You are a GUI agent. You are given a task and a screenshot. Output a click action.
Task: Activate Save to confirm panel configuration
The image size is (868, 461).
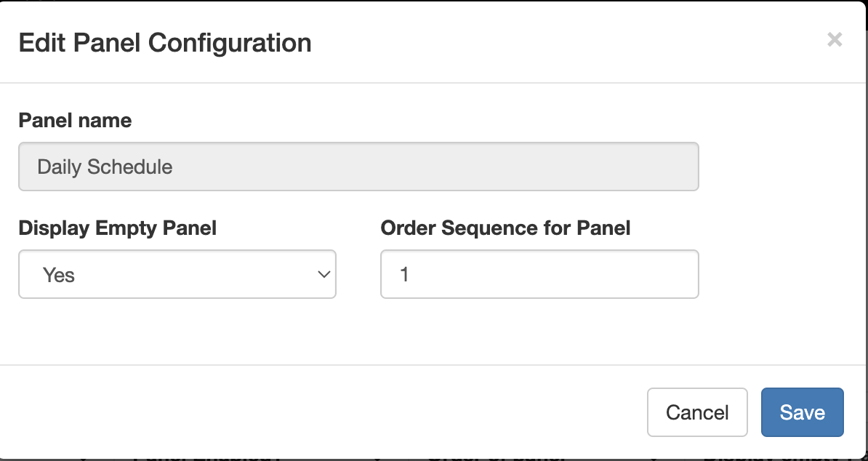tap(802, 412)
